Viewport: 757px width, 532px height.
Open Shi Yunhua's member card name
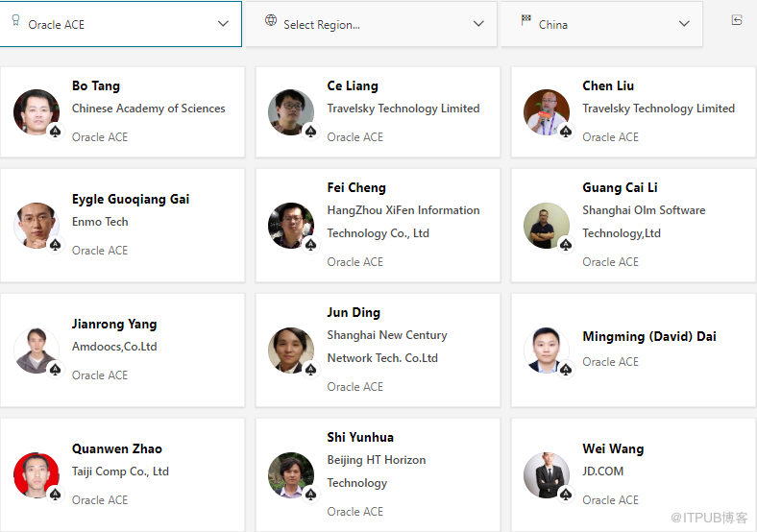(x=360, y=437)
